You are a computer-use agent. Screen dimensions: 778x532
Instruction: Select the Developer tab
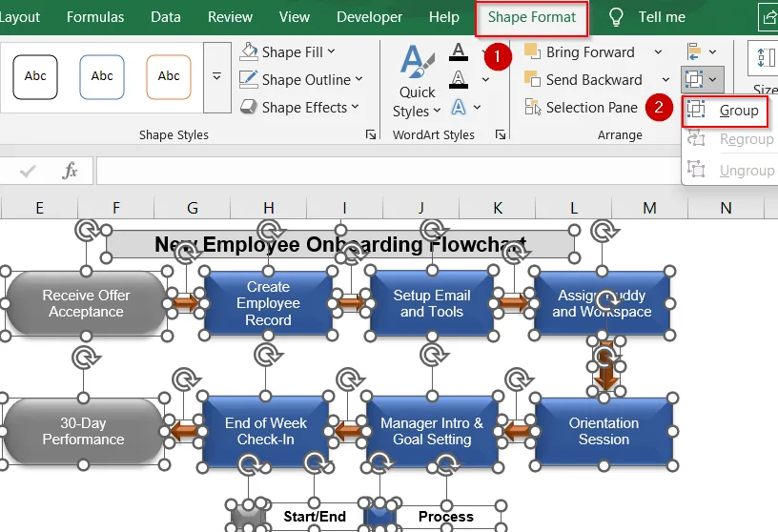[x=369, y=17]
